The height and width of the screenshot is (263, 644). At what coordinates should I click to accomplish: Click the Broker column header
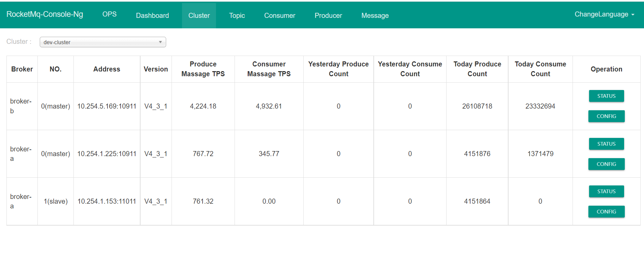click(22, 69)
